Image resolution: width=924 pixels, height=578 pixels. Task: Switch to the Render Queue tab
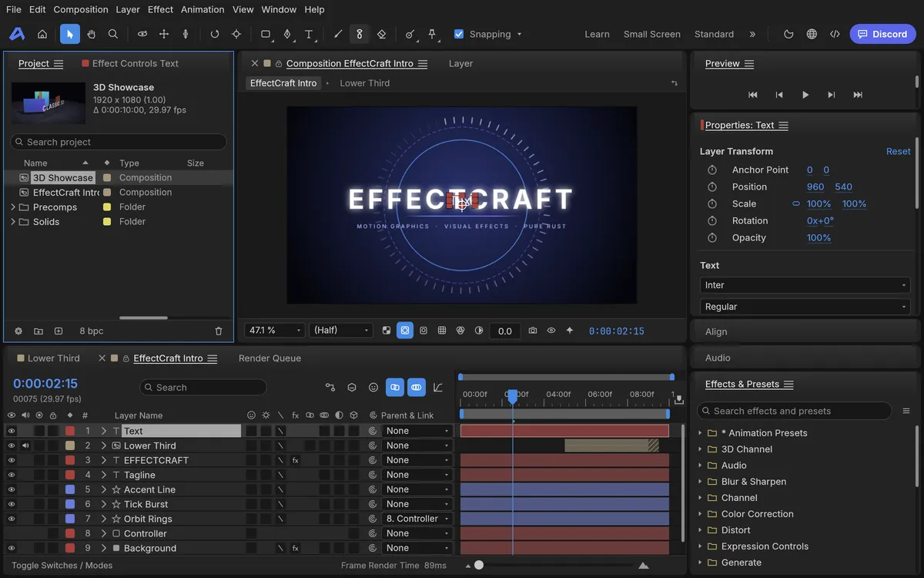coord(269,358)
